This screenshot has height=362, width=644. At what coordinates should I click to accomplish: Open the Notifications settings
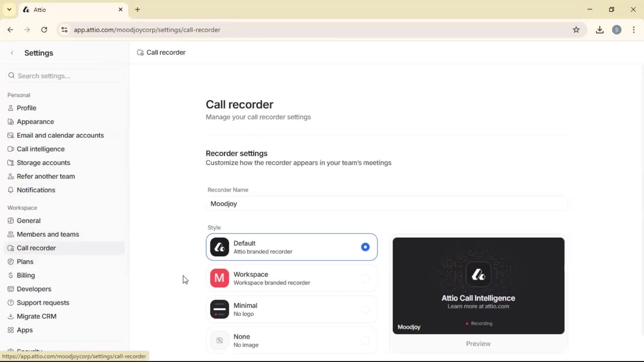point(36,190)
